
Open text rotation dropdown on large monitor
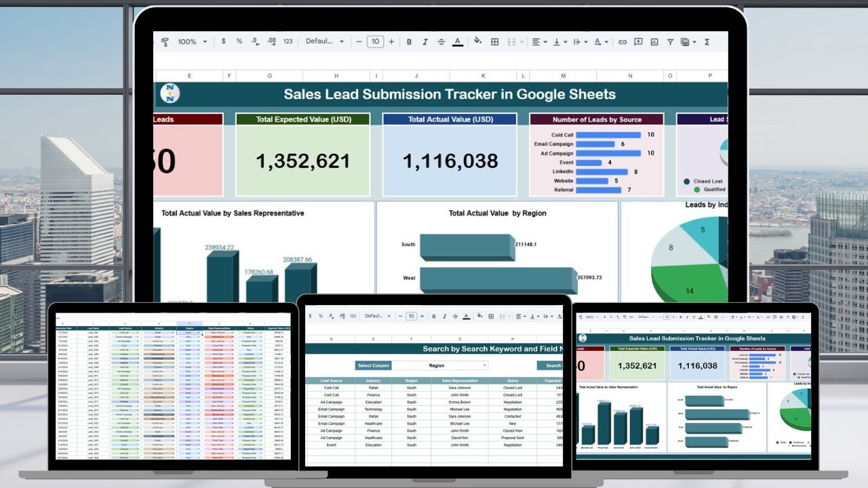[x=601, y=42]
